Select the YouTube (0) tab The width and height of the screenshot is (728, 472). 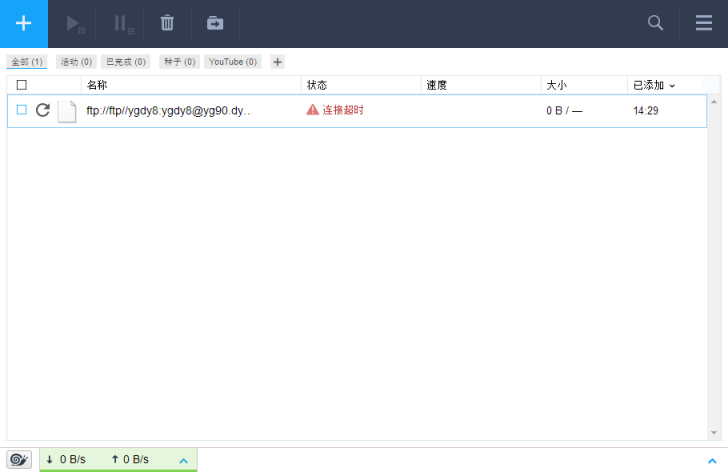(x=233, y=62)
